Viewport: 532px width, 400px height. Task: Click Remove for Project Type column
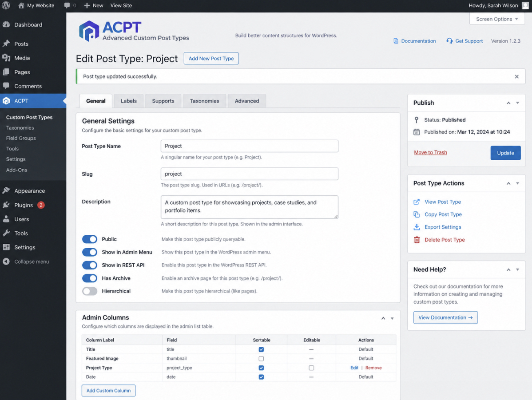[373, 368]
